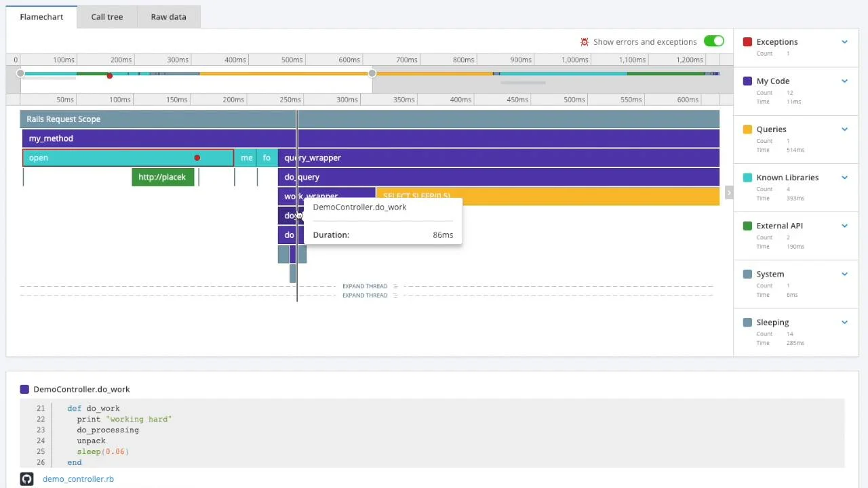Switch to the Flamechart tab
The height and width of the screenshot is (488, 868).
41,16
